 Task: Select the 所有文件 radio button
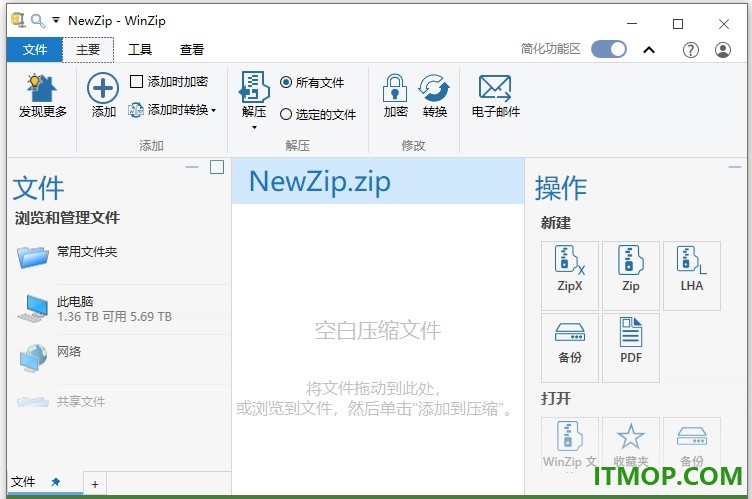coord(286,83)
